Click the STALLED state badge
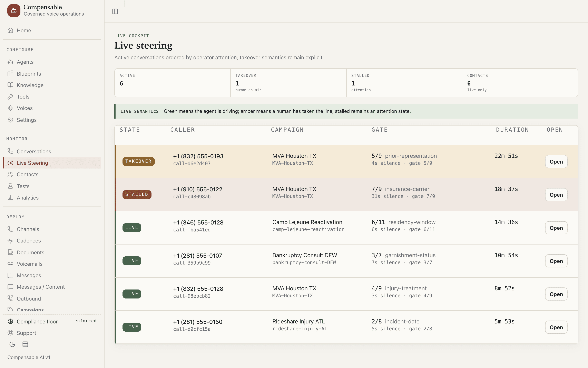Screen dimensions: 588x368 [137, 194]
